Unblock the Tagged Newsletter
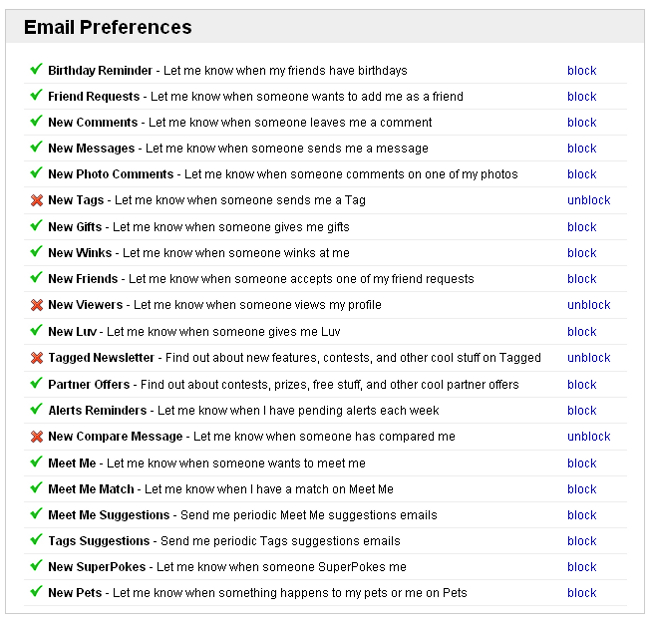Image resolution: width=650 pixels, height=618 pixels. coord(589,358)
